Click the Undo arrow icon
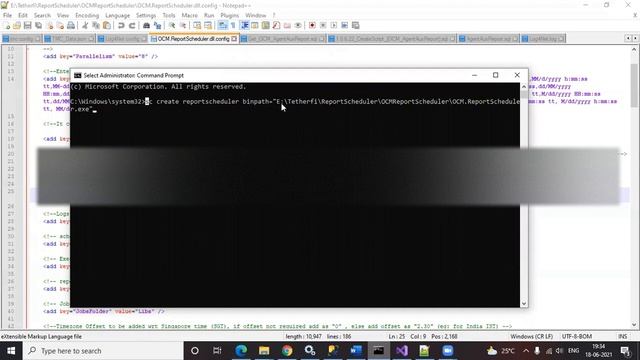The image size is (640, 360). pos(121,25)
